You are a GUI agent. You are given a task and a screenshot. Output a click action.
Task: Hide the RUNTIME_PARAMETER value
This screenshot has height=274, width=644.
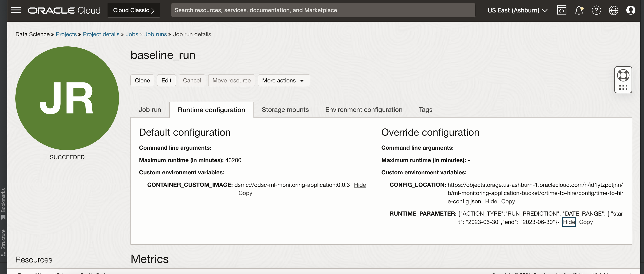coord(569,222)
